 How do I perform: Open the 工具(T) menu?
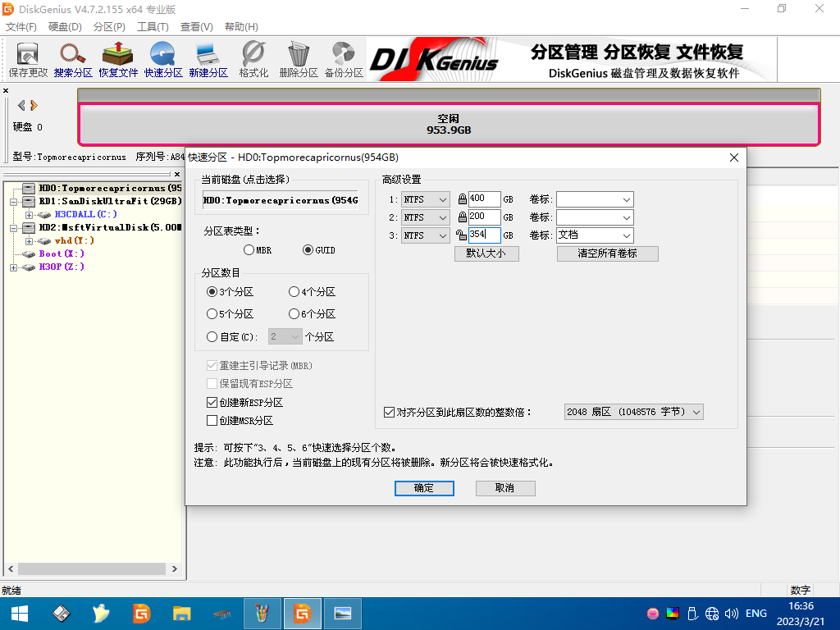[153, 27]
